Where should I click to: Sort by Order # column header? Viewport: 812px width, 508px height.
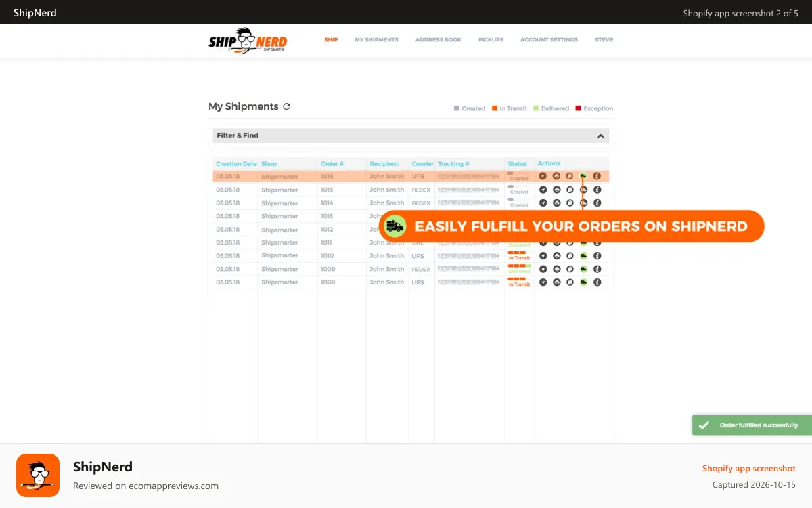pos(332,164)
